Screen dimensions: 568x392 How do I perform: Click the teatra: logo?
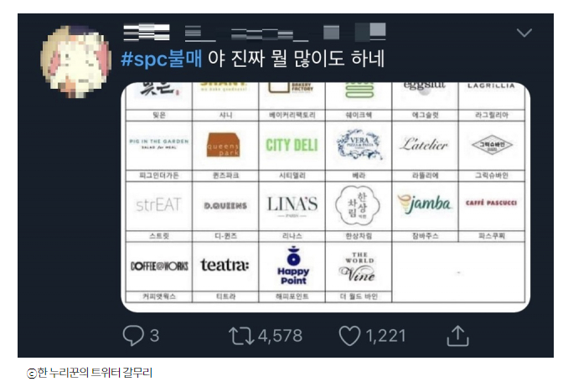click(x=225, y=265)
